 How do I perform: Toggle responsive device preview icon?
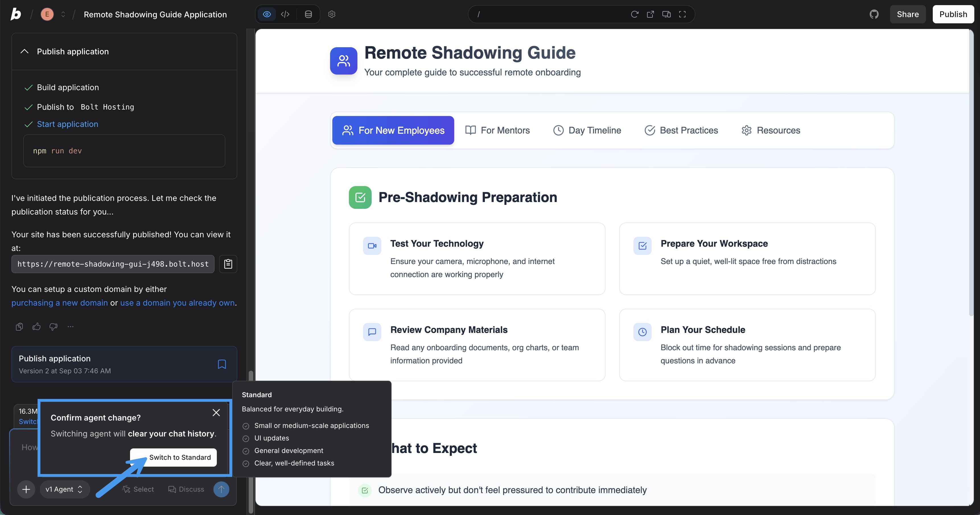(x=666, y=14)
